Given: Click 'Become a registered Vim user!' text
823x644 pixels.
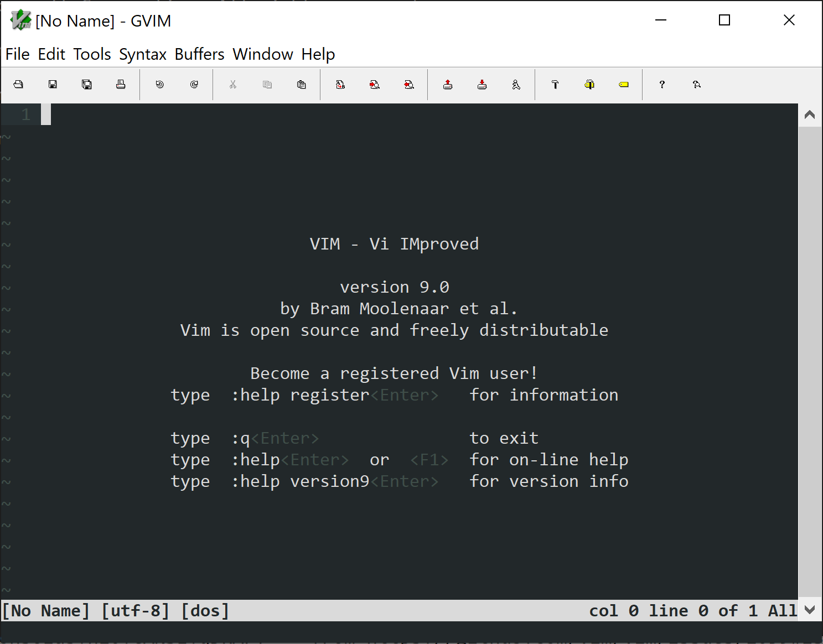Looking at the screenshot, I should (394, 373).
